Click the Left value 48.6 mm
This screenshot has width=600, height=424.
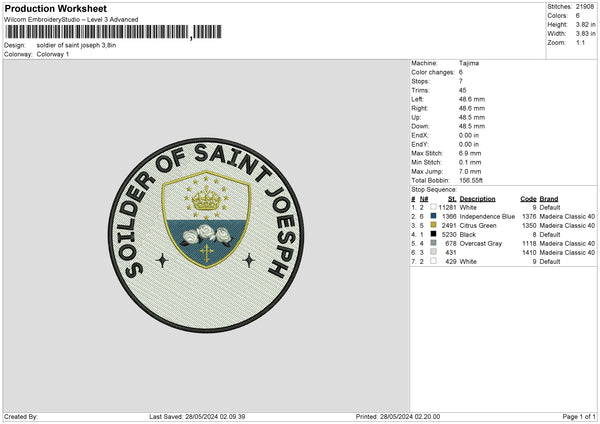pyautogui.click(x=472, y=99)
